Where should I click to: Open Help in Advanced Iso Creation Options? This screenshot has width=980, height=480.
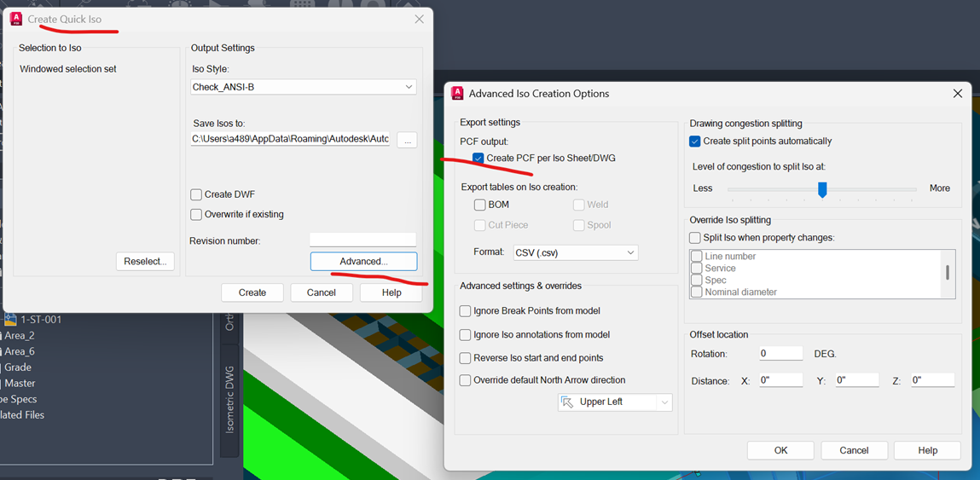point(927,450)
